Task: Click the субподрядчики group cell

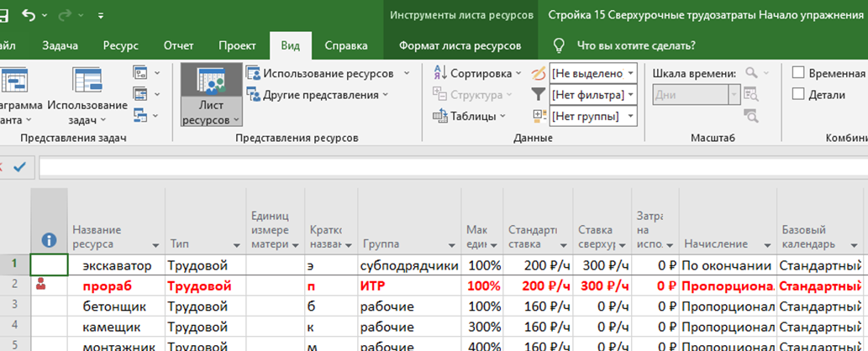Action: (410, 265)
